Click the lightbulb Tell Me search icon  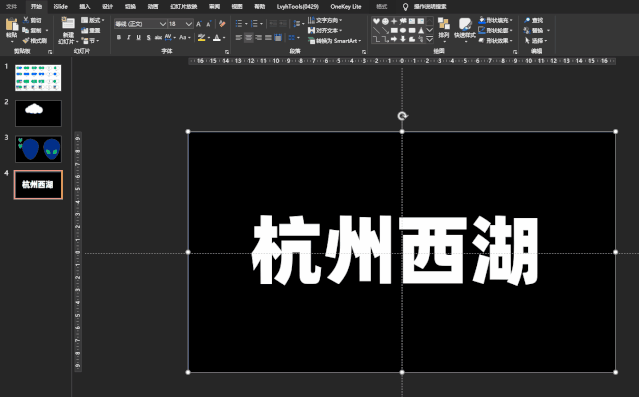405,7
